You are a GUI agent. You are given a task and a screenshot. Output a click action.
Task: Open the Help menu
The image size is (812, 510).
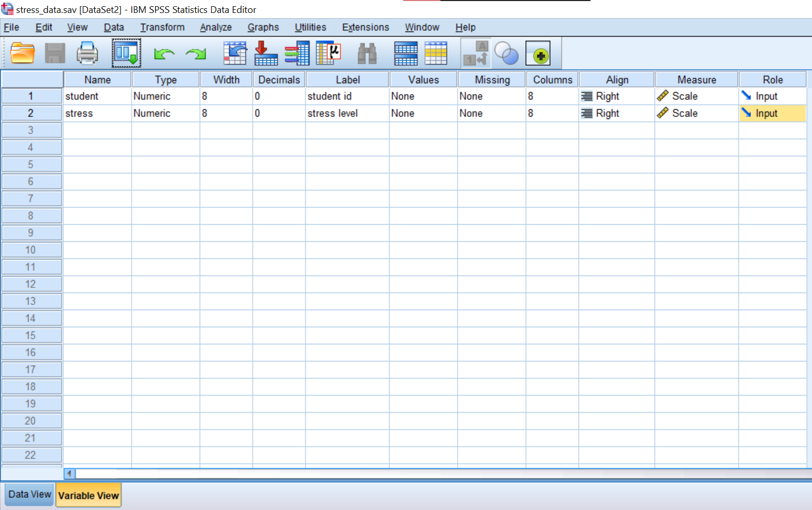(x=465, y=27)
